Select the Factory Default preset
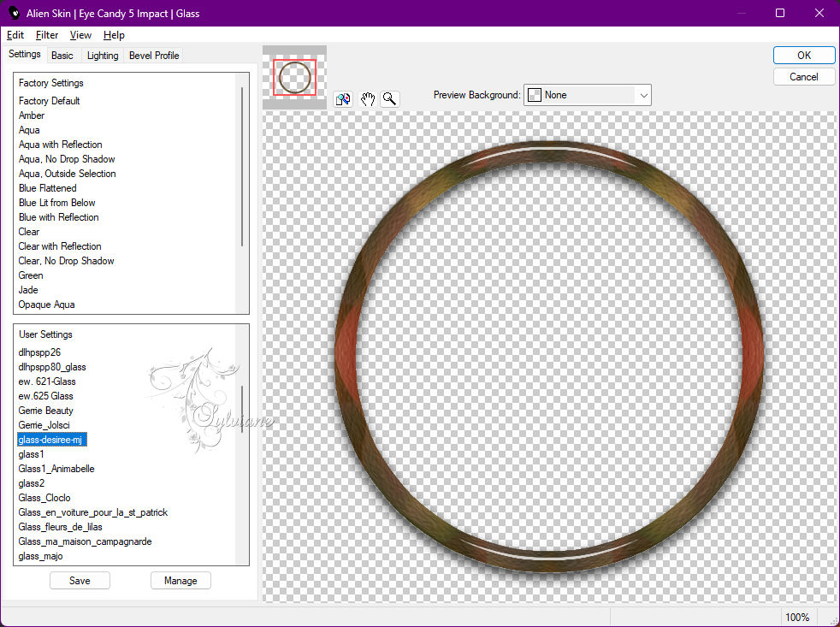Screen dimensions: 840x627 click(x=50, y=101)
